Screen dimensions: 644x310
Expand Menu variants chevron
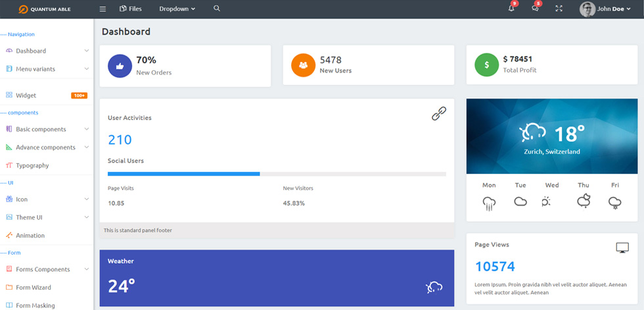(87, 68)
